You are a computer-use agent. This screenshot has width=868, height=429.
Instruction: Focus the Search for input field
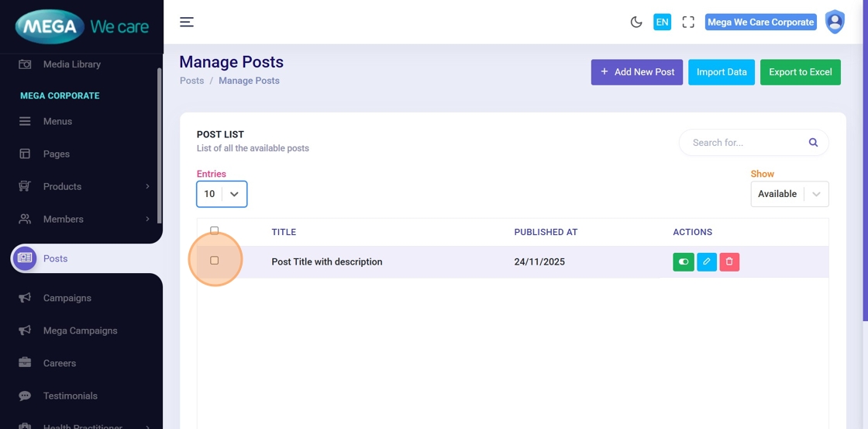click(742, 143)
